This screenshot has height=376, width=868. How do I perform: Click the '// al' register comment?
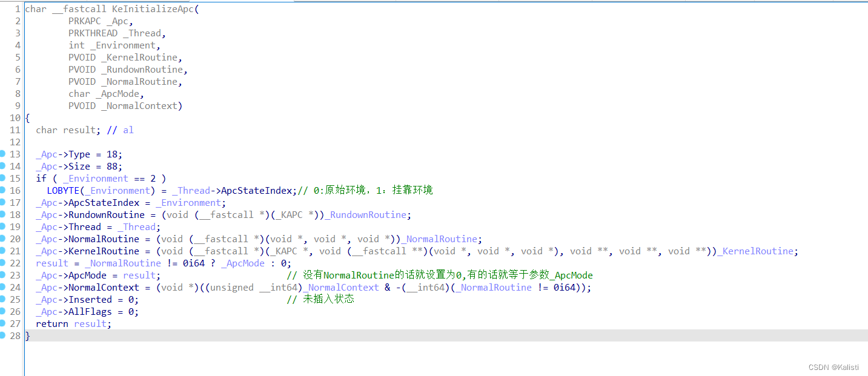(x=121, y=130)
